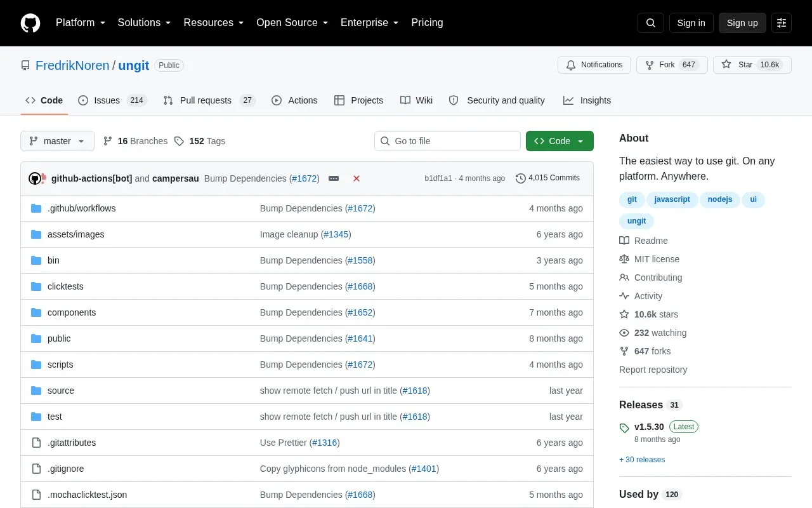Open the clicktests folder
812x508 pixels.
click(65, 286)
